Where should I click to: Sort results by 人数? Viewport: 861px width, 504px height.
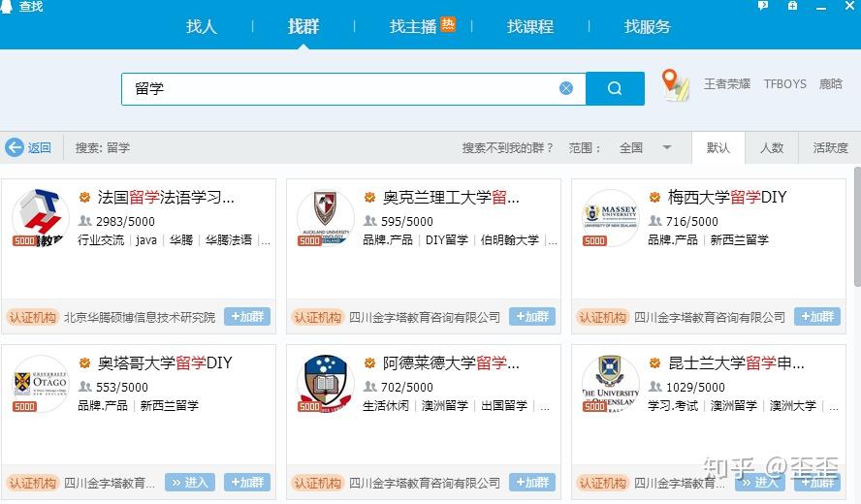[772, 147]
